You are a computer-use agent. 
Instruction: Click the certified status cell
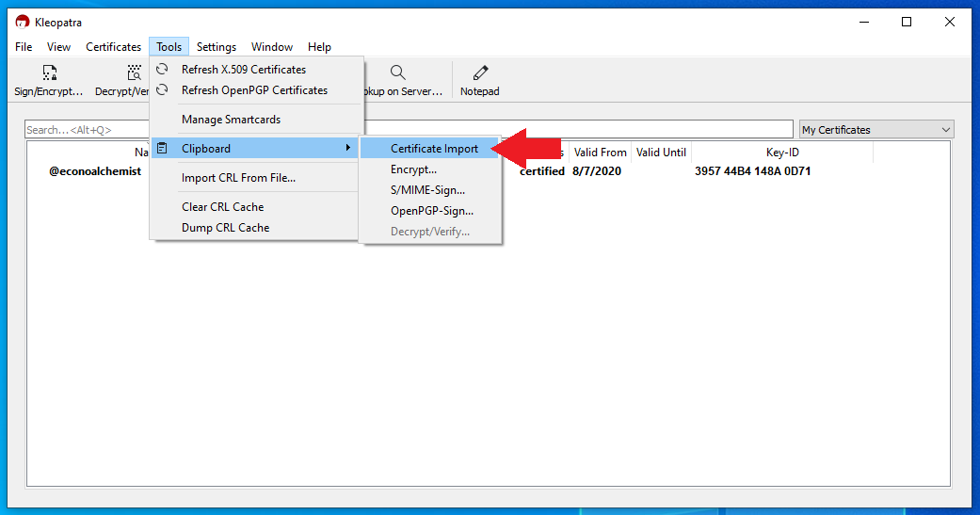pyautogui.click(x=542, y=171)
